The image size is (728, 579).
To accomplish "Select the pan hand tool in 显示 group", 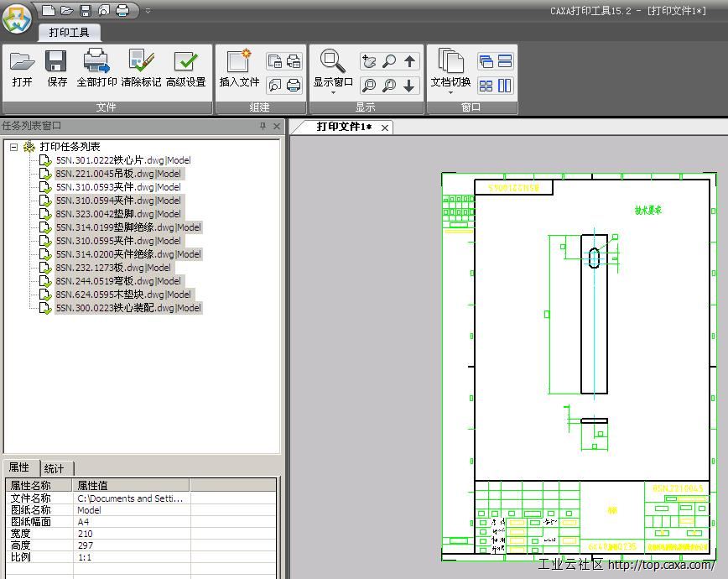I will tap(369, 61).
